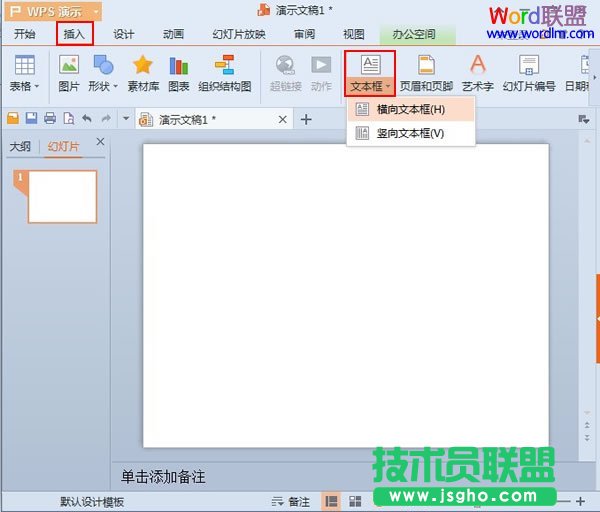Toggle 备注 notes in status bar

pyautogui.click(x=291, y=501)
